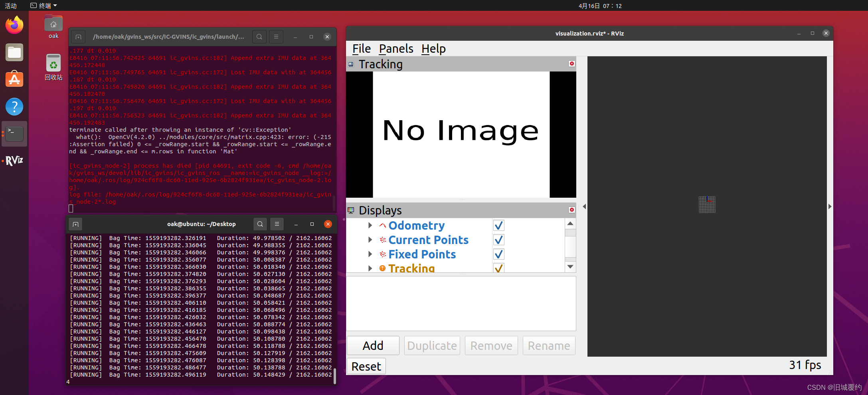Close the Tracking panel in RViz
The width and height of the screenshot is (868, 395).
point(572,64)
